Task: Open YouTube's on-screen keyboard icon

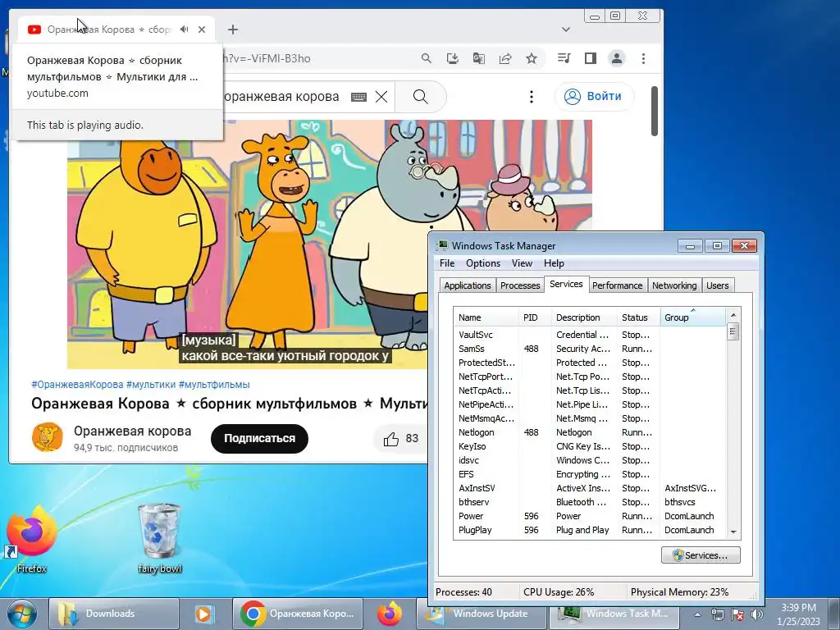Action: pos(359,97)
